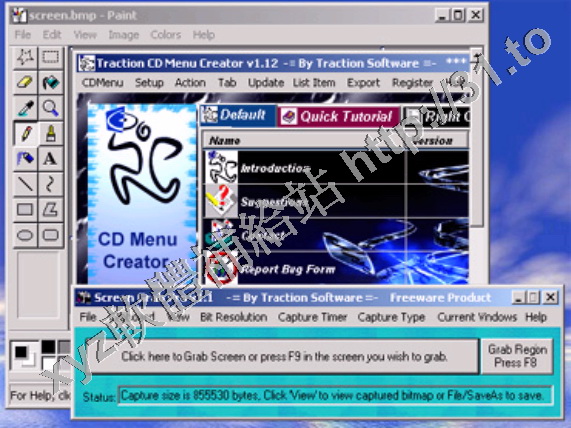Select the Magnifier tool in Paint
Viewport: 571px width, 428px height.
pyautogui.click(x=51, y=108)
